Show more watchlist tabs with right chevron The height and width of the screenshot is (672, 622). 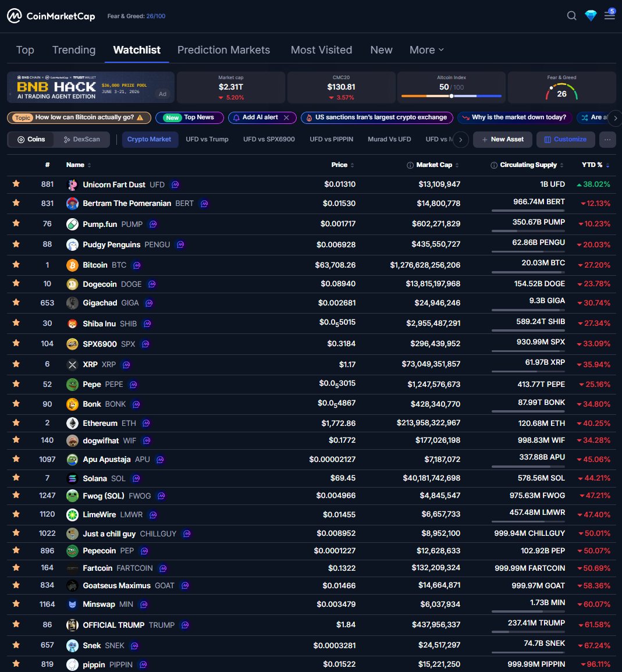click(x=461, y=140)
